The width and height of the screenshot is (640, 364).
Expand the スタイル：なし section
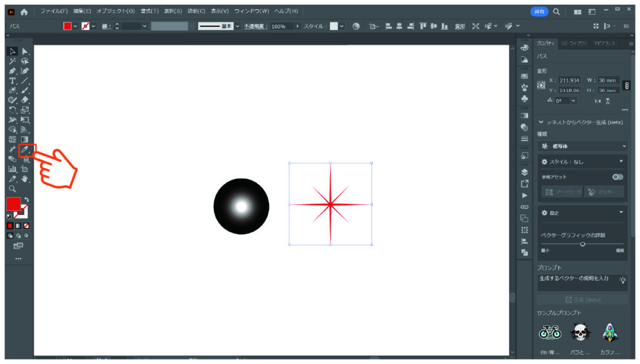click(x=621, y=162)
